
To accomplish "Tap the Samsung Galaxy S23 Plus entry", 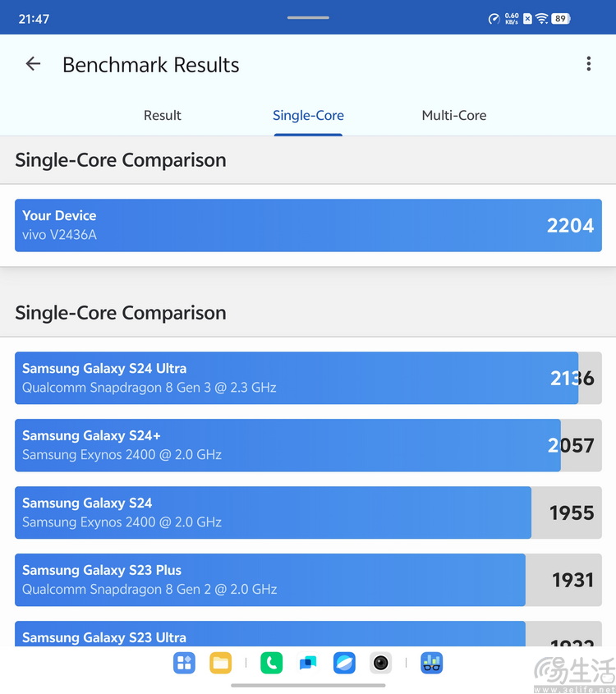I will [308, 580].
